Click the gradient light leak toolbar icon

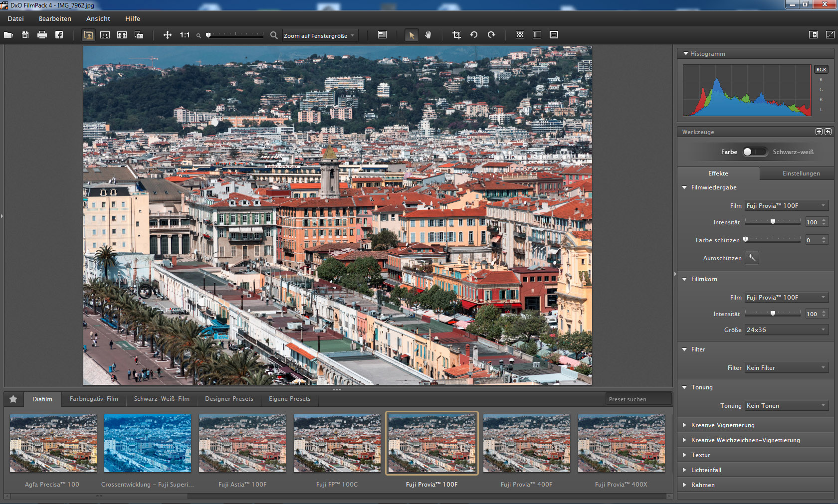click(x=537, y=35)
